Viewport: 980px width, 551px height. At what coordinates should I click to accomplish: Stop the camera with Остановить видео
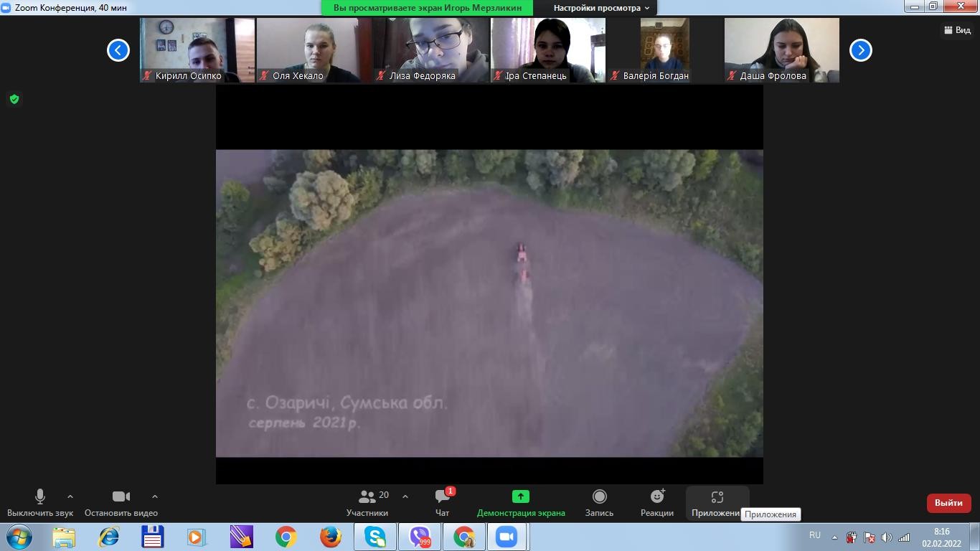(x=121, y=502)
